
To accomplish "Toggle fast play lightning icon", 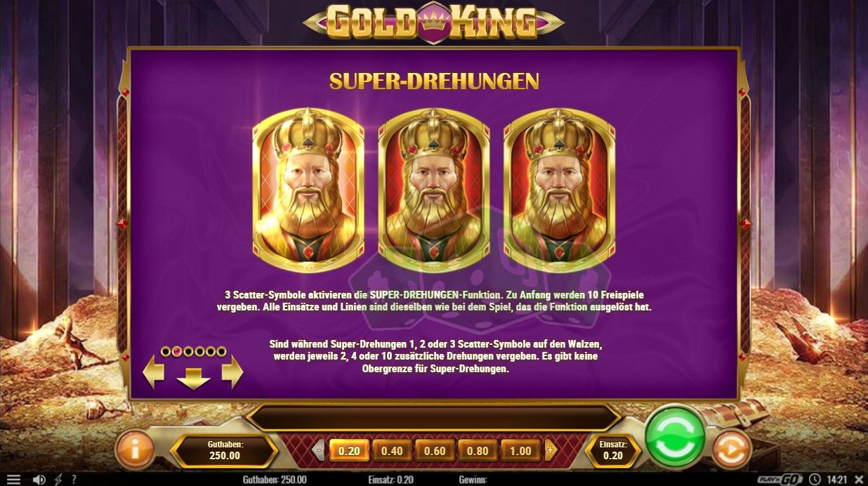I will 58,480.
